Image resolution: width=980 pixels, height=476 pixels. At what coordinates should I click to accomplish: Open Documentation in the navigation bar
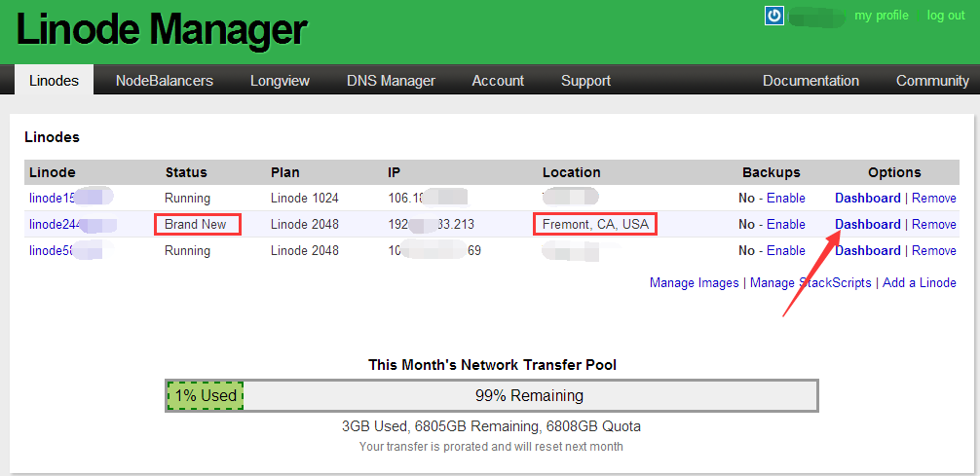810,81
